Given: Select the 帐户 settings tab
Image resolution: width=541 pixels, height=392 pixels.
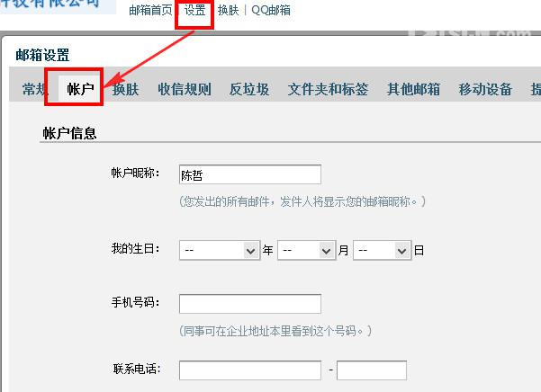Looking at the screenshot, I should tap(80, 89).
